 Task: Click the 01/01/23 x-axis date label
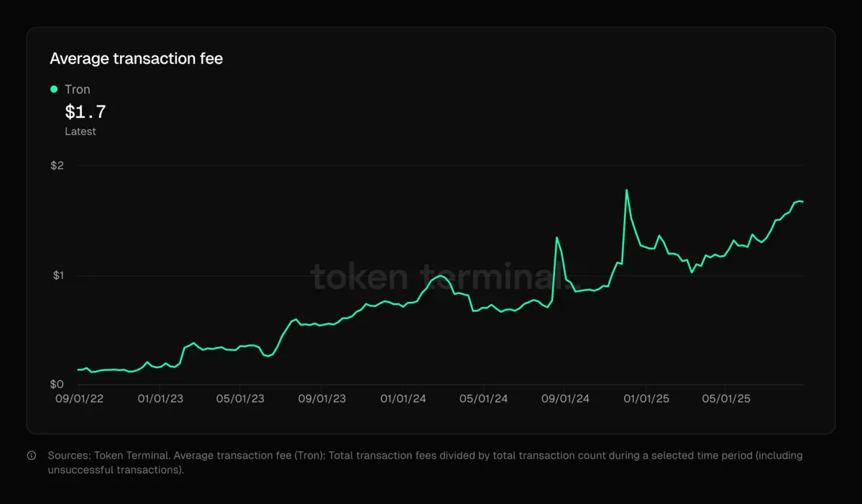(x=160, y=399)
